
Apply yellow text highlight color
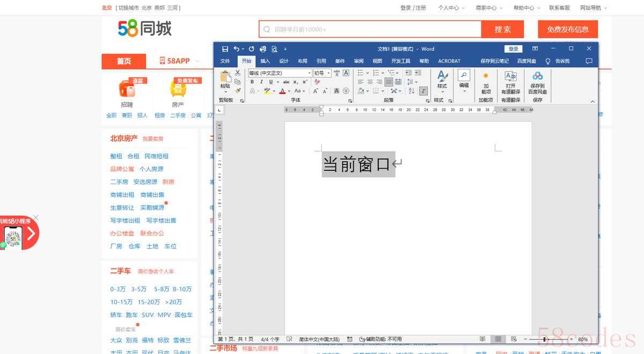coord(267,91)
